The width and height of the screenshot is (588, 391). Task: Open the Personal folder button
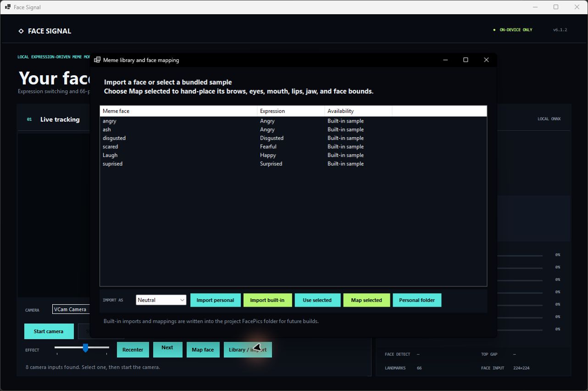417,300
